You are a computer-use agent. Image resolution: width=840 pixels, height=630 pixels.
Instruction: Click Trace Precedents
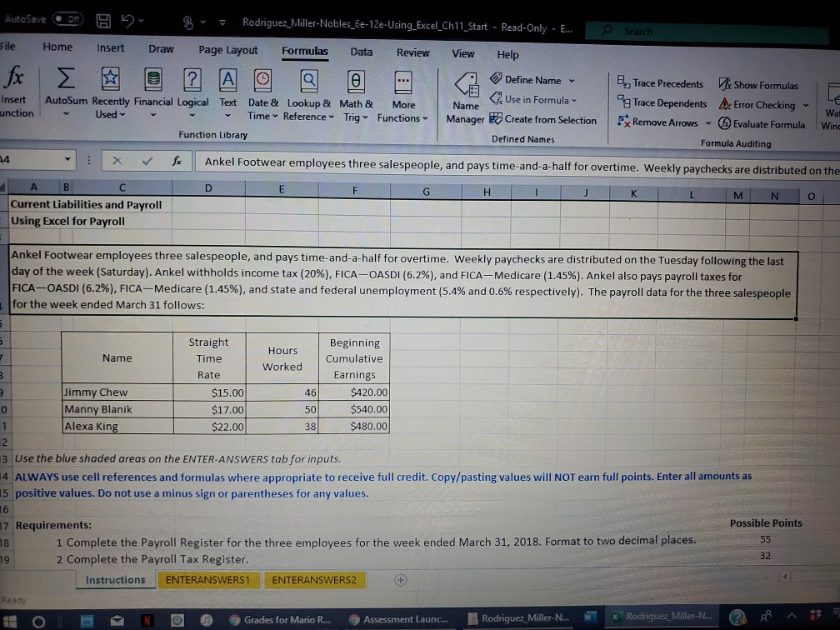coord(661,83)
